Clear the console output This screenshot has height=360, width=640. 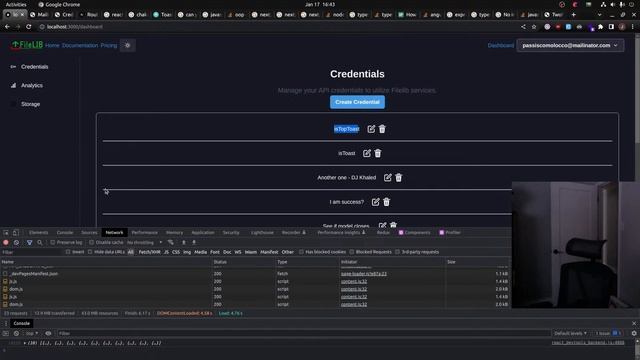click(x=16, y=333)
